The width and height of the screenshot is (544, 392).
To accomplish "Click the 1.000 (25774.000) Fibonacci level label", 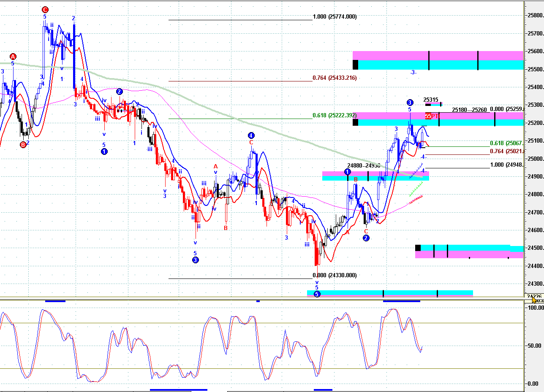I will pos(335,17).
